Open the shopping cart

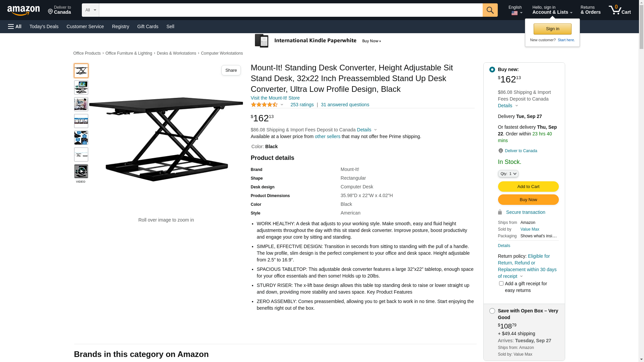click(620, 10)
